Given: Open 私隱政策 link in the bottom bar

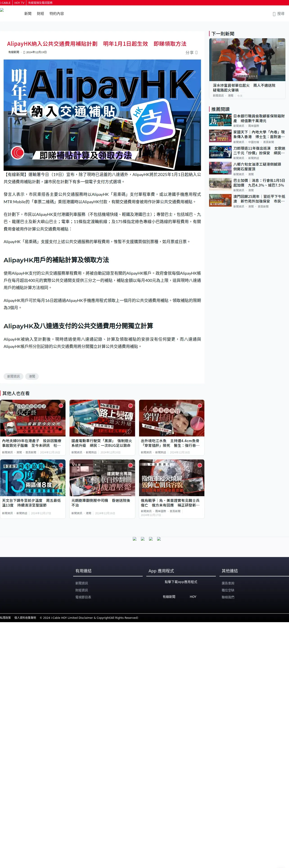Looking at the screenshot, I should [x=5, y=618].
